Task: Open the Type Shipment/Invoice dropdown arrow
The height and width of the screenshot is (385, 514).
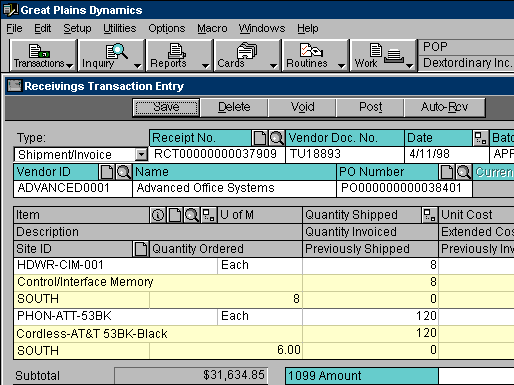Action: (x=141, y=155)
